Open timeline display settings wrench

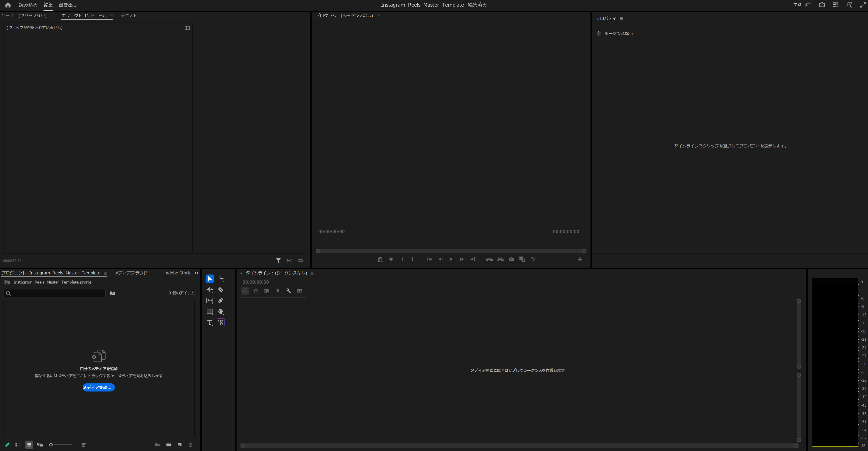pos(288,291)
